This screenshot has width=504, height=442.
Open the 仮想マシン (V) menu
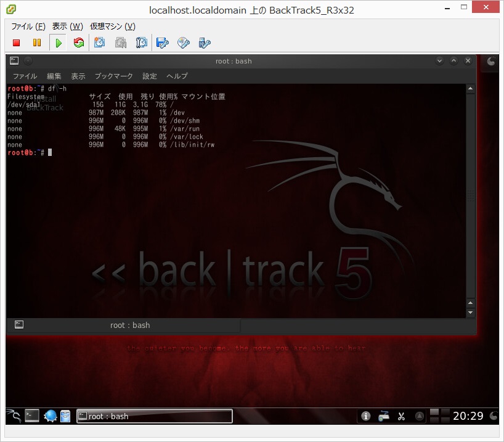[113, 27]
